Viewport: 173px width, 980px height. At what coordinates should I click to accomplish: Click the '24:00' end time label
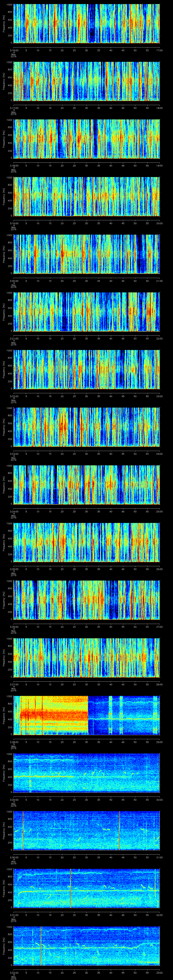point(159,454)
